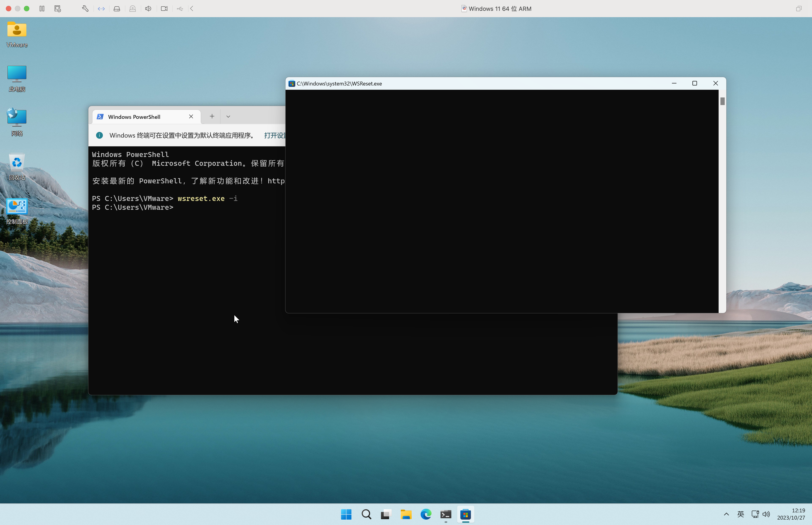Select the Windows PowerShell tab
Image resolution: width=812 pixels, height=525 pixels.
[x=140, y=117]
